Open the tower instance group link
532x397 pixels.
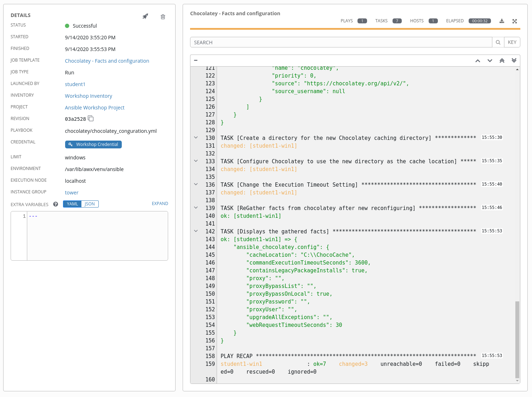71,193
